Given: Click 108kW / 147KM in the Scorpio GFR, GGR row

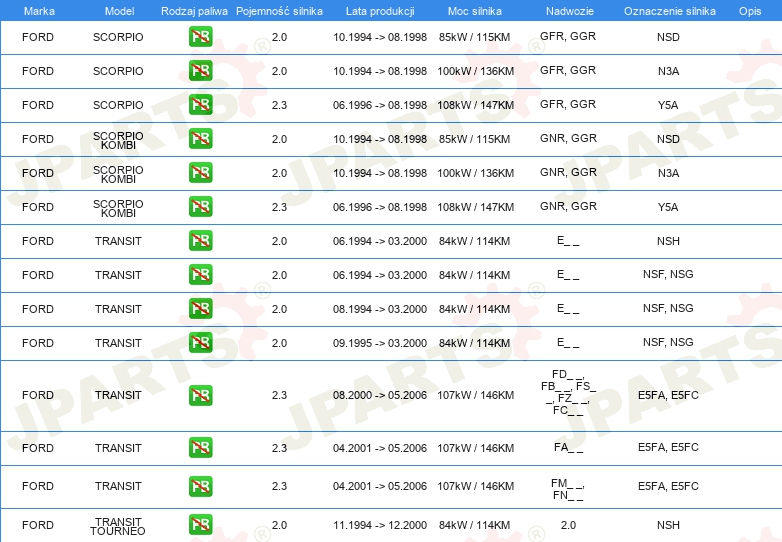Looking at the screenshot, I should pos(476,105).
